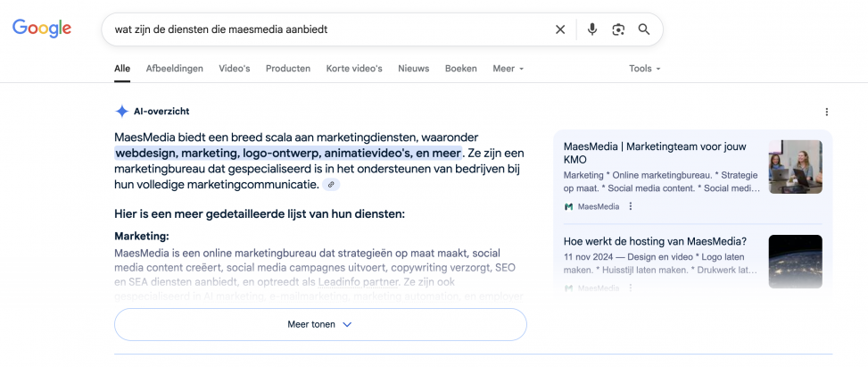868x367 pixels.
Task: Expand overview with Meer tonen button
Action: coord(320,324)
